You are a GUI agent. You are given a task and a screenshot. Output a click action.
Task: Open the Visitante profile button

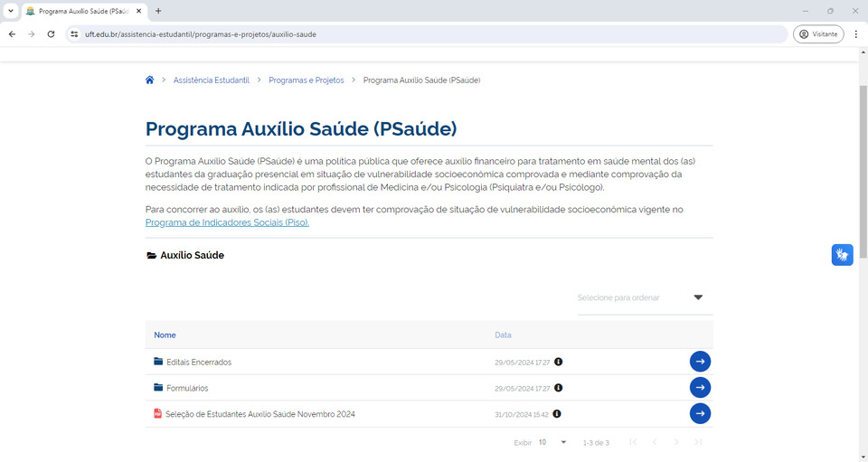818,34
